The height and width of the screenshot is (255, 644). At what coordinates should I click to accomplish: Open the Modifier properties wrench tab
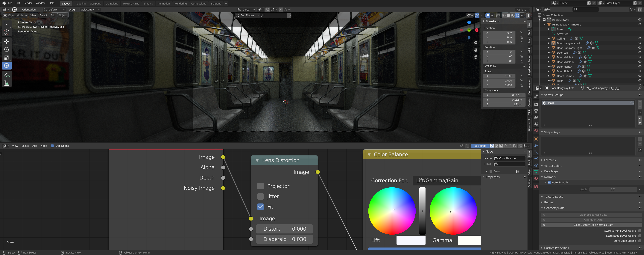point(536,145)
